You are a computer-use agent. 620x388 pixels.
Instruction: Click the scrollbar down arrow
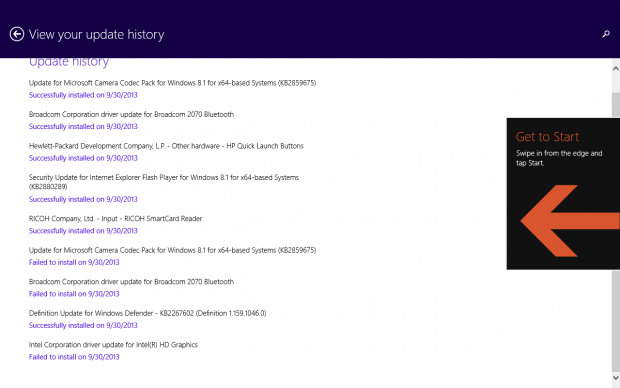coord(616,378)
